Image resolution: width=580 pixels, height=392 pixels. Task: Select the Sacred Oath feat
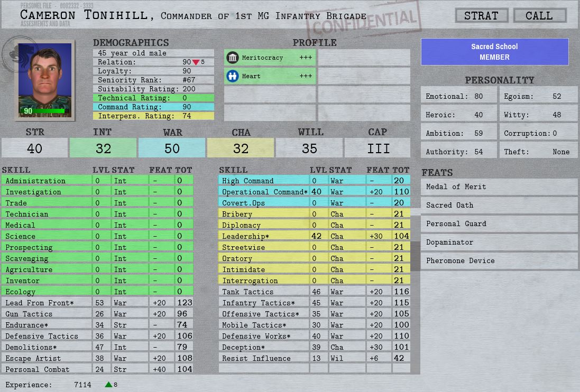click(499, 206)
